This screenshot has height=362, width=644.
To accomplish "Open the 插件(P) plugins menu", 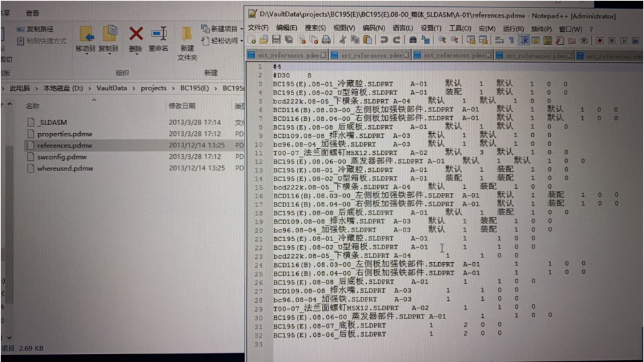I will [541, 29].
